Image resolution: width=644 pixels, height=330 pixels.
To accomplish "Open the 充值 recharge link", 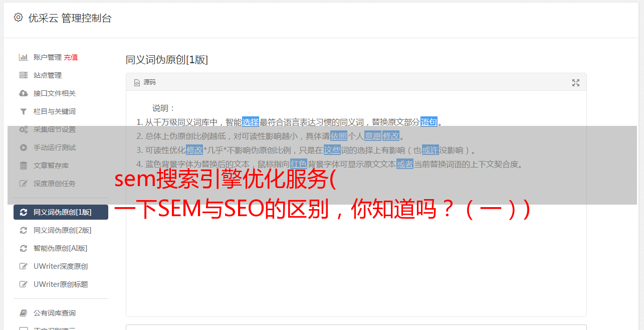I will point(71,57).
